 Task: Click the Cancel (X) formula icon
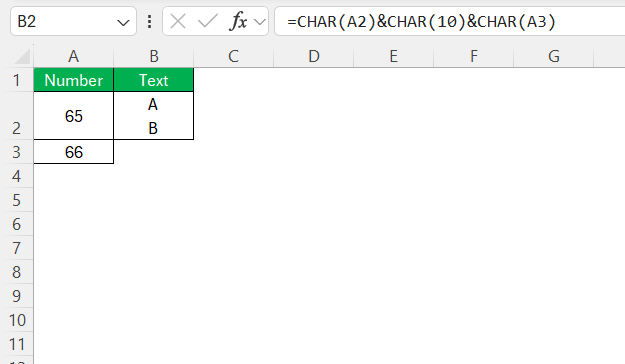178,21
